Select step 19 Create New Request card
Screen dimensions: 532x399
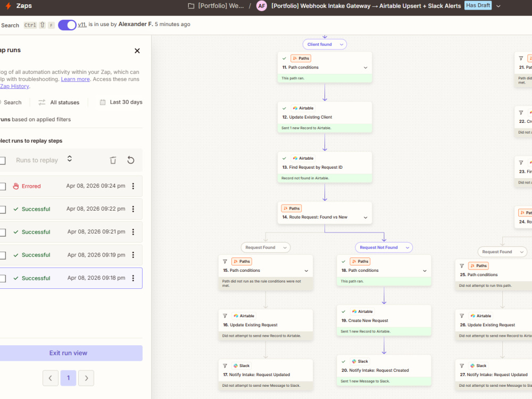[384, 321]
